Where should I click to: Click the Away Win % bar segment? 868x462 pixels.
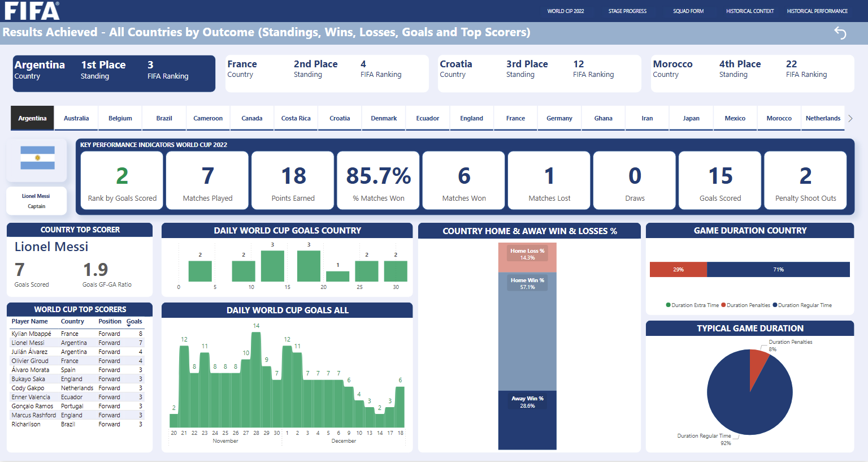527,420
